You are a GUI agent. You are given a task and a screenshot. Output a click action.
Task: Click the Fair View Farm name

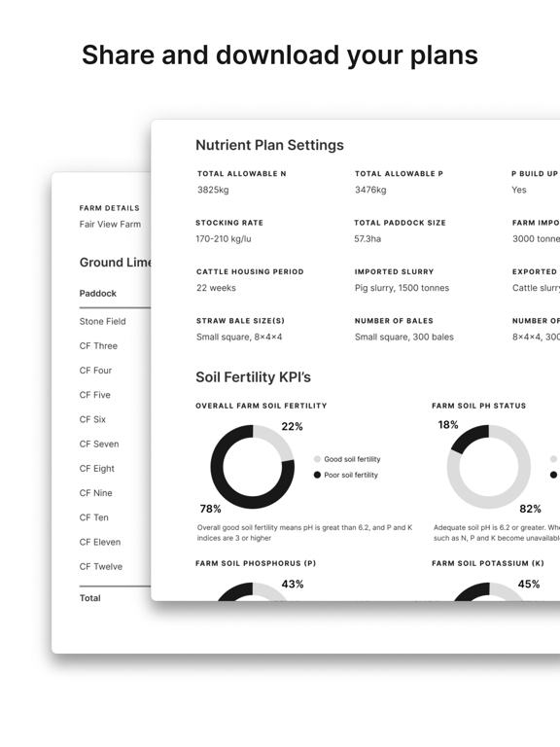coord(110,224)
